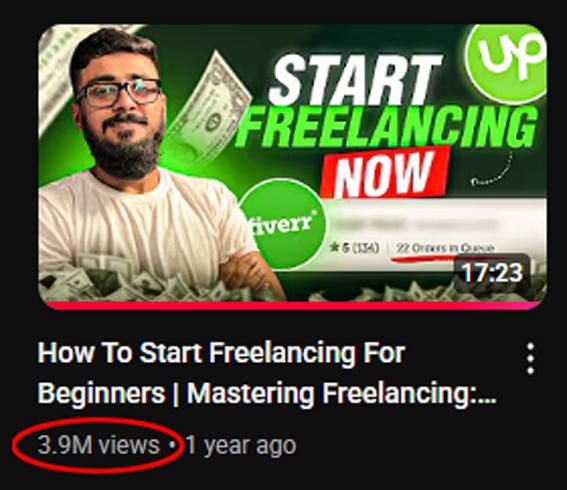
Task: Click the man's black glasses
Action: (119, 93)
